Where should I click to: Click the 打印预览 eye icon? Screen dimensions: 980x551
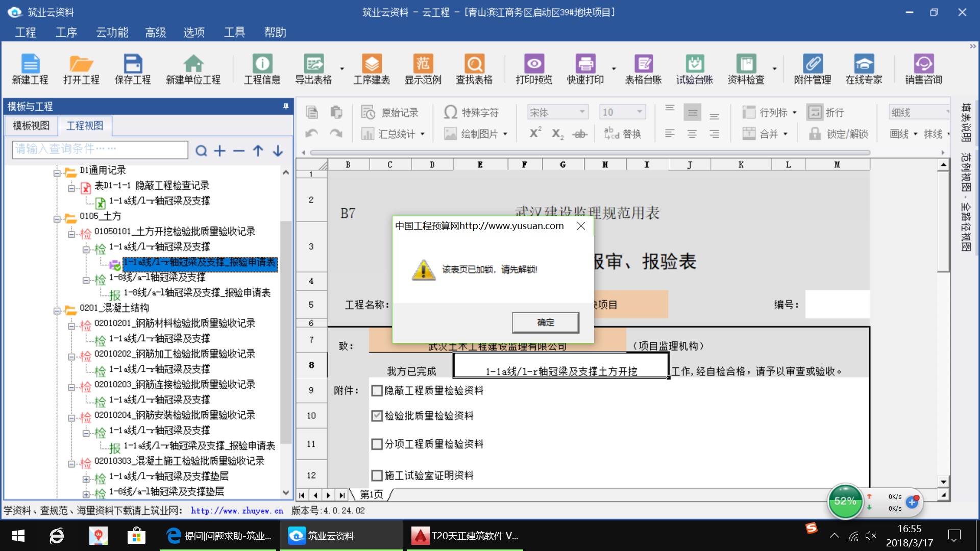tap(533, 69)
